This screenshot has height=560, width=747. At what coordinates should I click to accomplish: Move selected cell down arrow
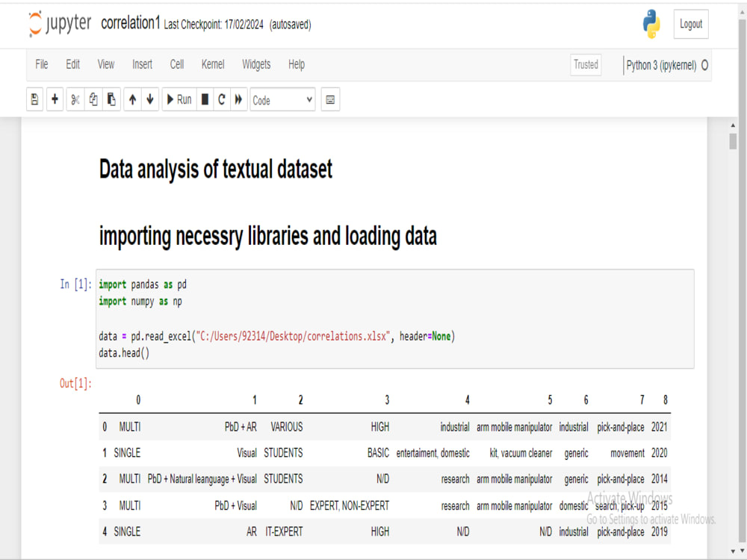click(150, 99)
